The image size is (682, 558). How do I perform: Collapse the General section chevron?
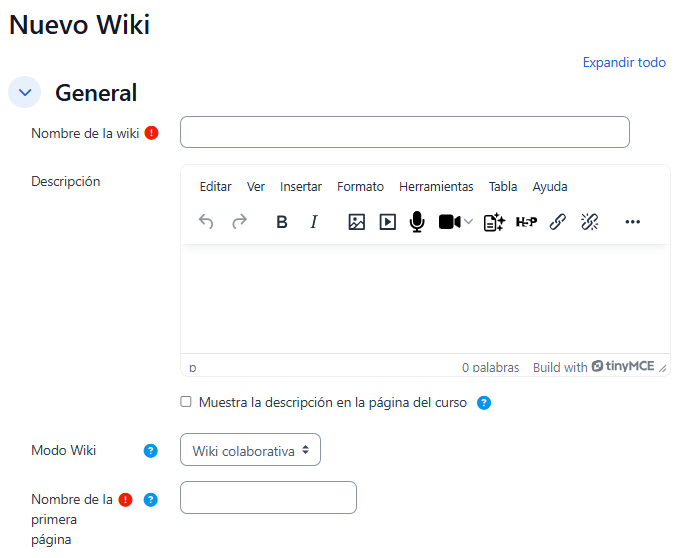pos(24,92)
